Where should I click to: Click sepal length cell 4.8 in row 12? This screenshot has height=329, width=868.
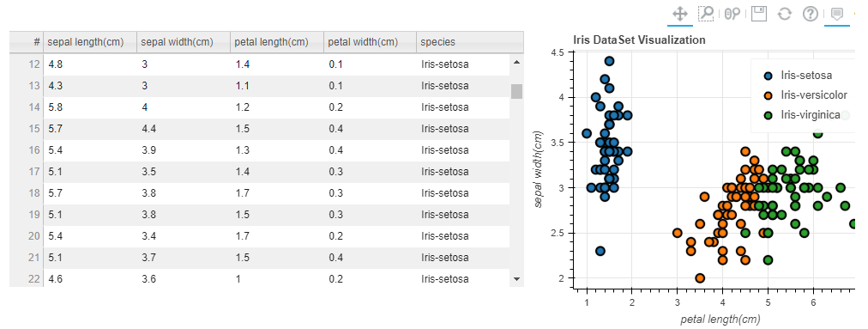90,64
